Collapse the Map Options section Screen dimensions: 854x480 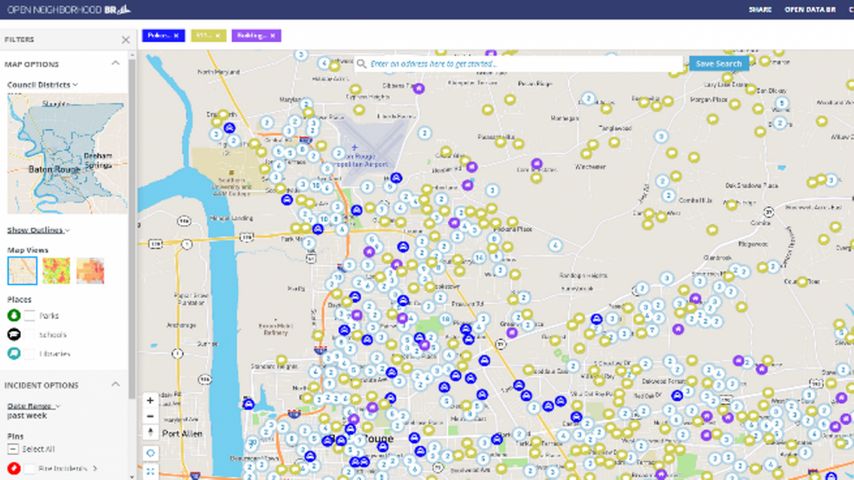pyautogui.click(x=115, y=64)
